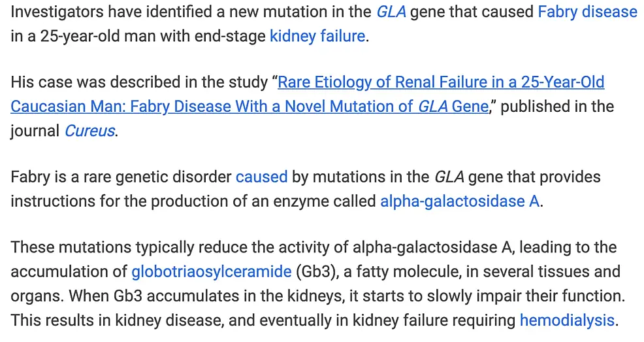Open the "Rare Etiology of Renal Failure" study link
Image resolution: width=644 pixels, height=342 pixels.
tap(441, 82)
